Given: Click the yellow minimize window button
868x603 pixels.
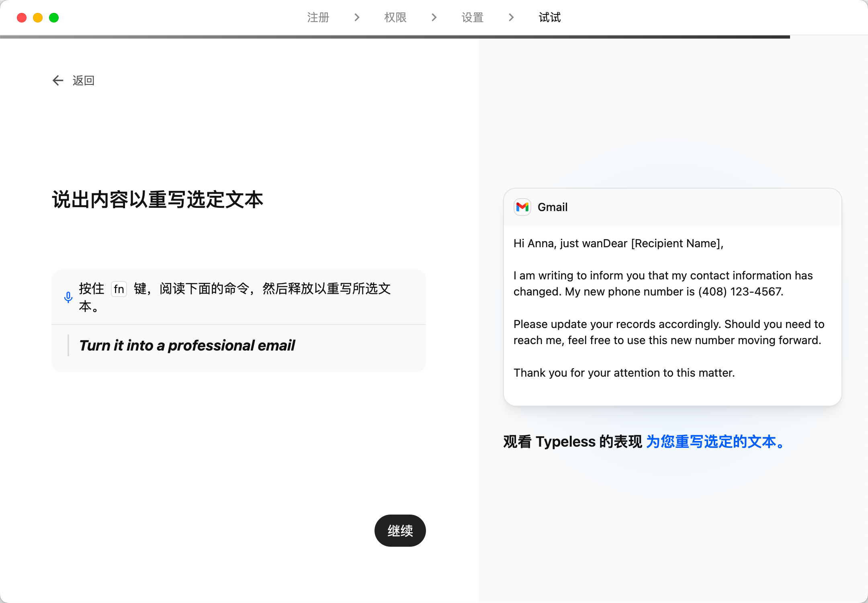Looking at the screenshot, I should pos(38,18).
